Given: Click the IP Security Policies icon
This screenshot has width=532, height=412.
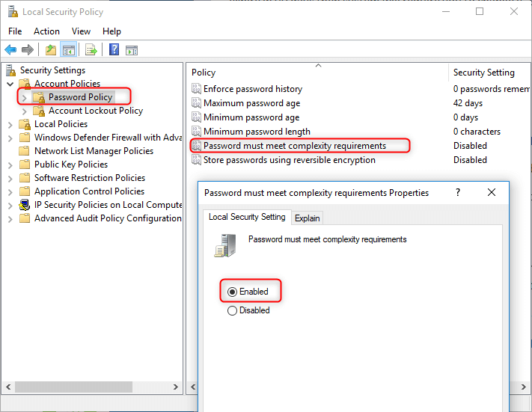Looking at the screenshot, I should pyautogui.click(x=25, y=205).
